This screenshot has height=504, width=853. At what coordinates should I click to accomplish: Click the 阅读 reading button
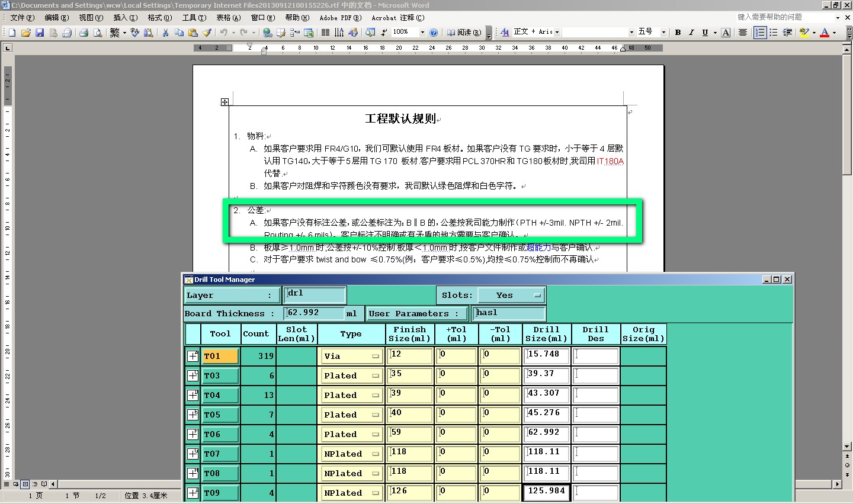click(x=464, y=33)
